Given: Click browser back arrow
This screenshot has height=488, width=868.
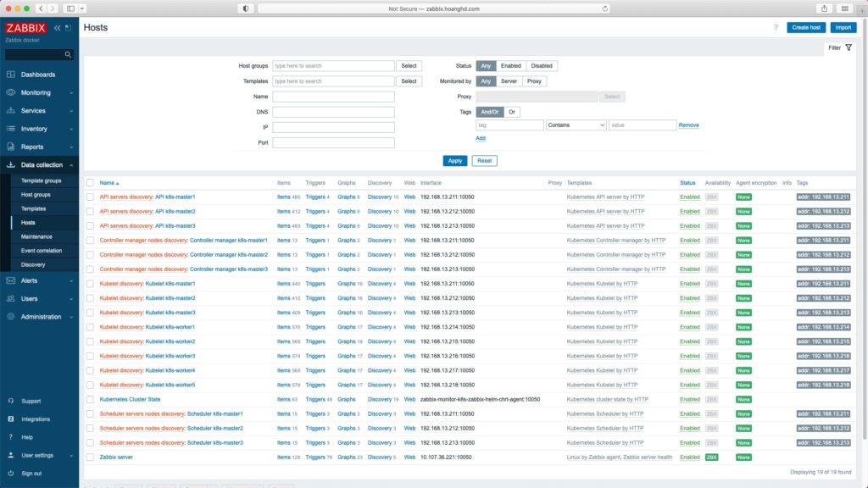Looking at the screenshot, I should click(x=41, y=8).
